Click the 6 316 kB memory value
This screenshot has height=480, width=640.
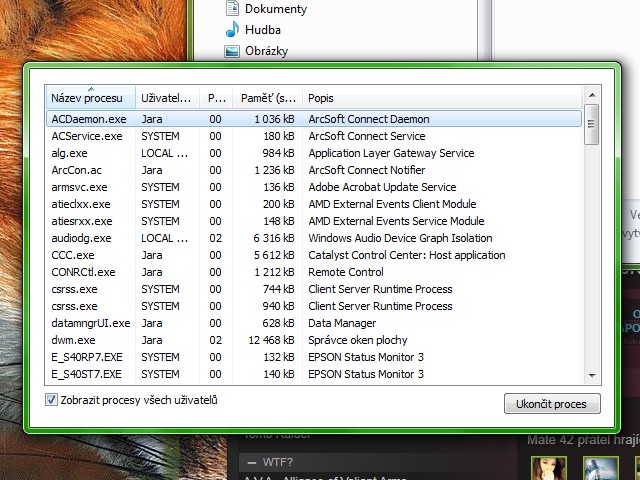click(x=274, y=238)
